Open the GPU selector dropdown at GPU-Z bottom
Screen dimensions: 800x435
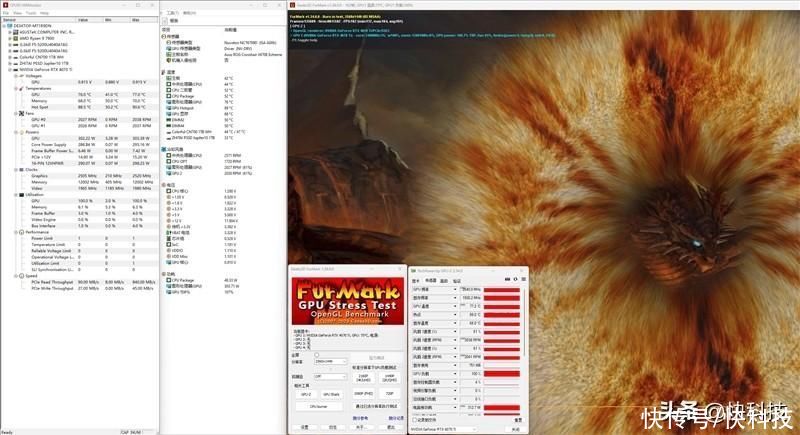(x=445, y=429)
